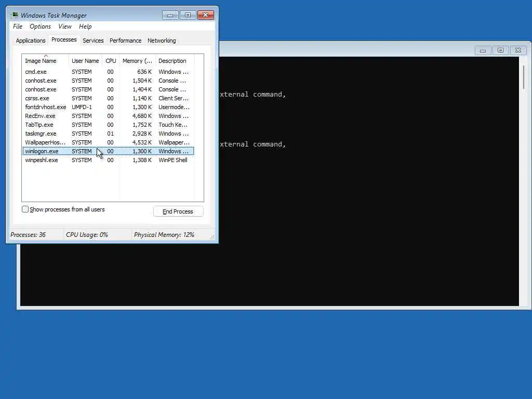Click the End Process button
Image resolution: width=532 pixels, height=399 pixels.
point(178,211)
